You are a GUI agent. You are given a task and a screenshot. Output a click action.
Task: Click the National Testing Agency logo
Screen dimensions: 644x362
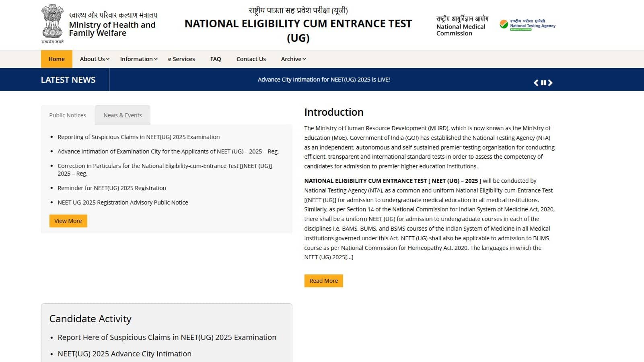pos(527,24)
